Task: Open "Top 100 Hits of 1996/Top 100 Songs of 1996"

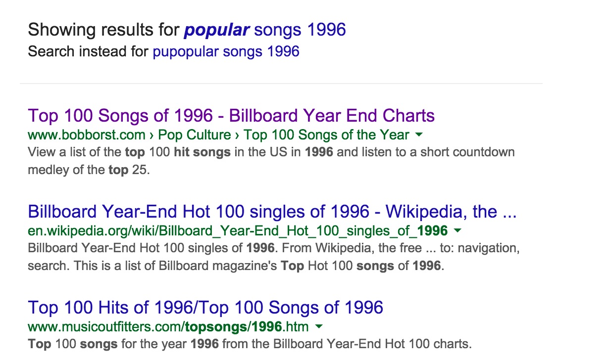Action: (x=205, y=307)
